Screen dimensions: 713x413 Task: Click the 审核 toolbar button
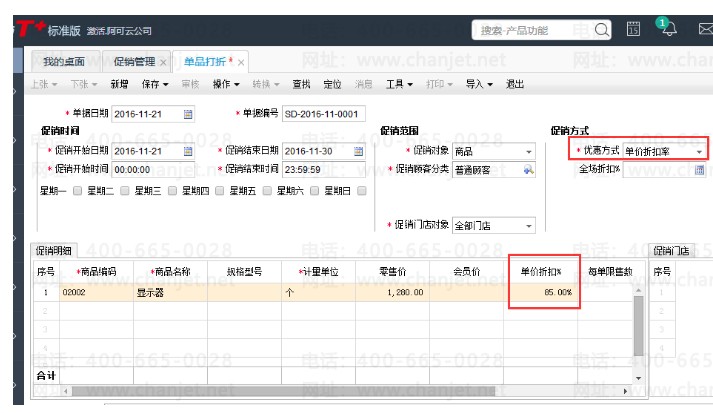pyautogui.click(x=191, y=84)
